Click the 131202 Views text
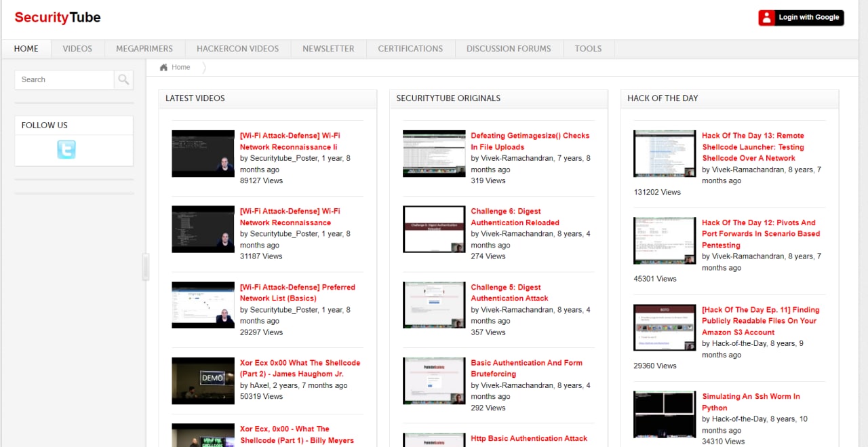 pyautogui.click(x=657, y=192)
